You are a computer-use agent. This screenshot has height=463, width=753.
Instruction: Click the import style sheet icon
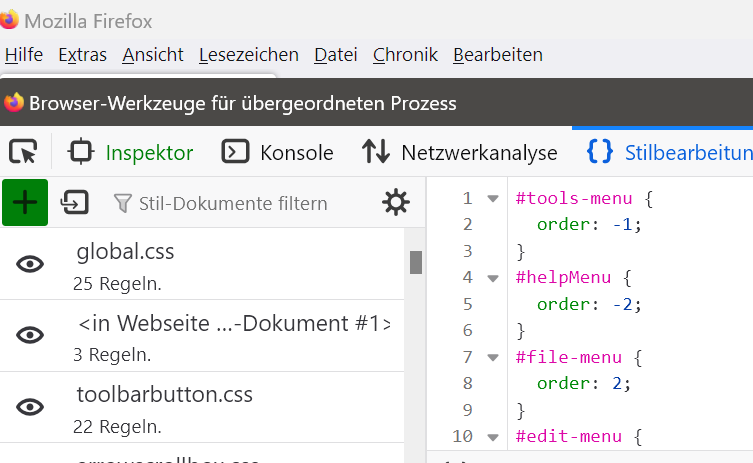click(74, 203)
